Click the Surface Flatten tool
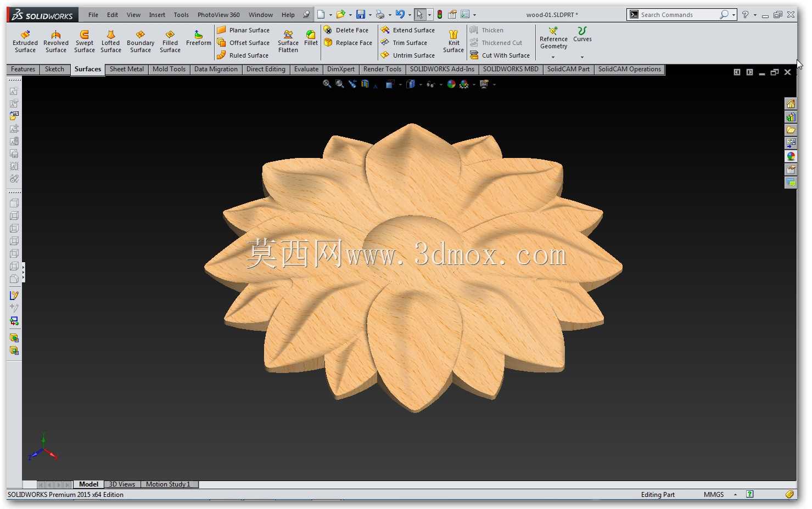Screen dimensions: 812x509 [288, 42]
